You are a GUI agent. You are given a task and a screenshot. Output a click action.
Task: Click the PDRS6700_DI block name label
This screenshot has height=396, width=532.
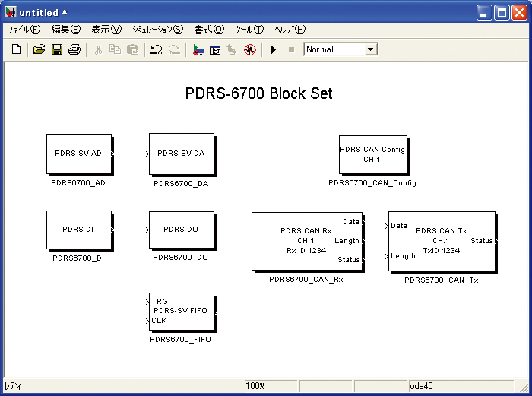pos(78,258)
